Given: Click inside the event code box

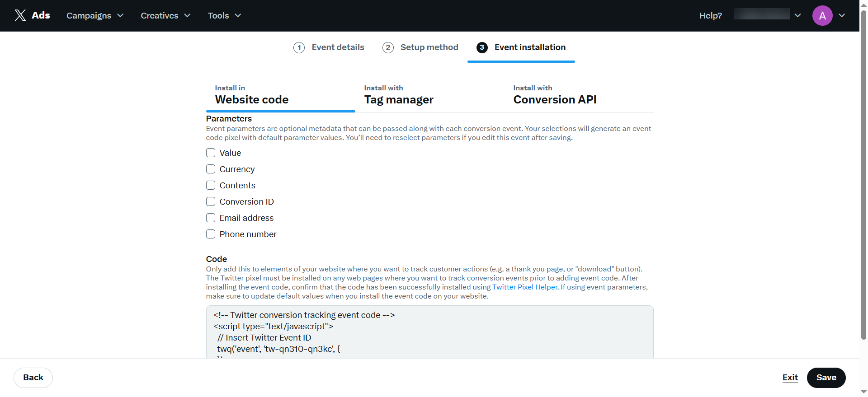Looking at the screenshot, I should 429,332.
